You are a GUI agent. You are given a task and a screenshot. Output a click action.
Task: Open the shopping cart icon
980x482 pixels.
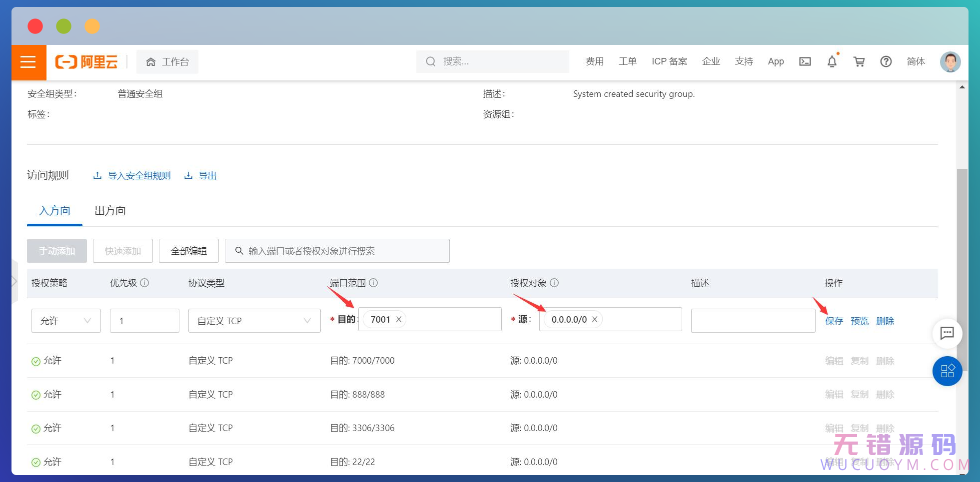click(859, 61)
